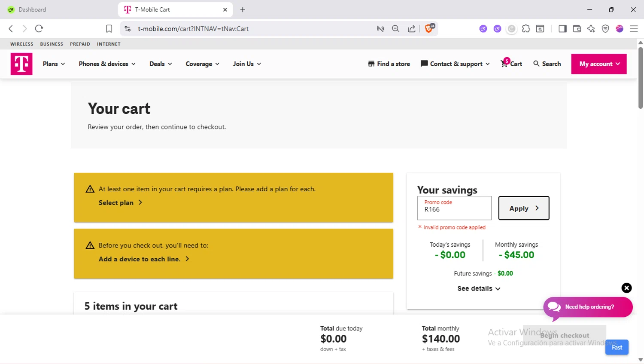
Task: Open the WIRELESS top link
Action: click(x=22, y=44)
